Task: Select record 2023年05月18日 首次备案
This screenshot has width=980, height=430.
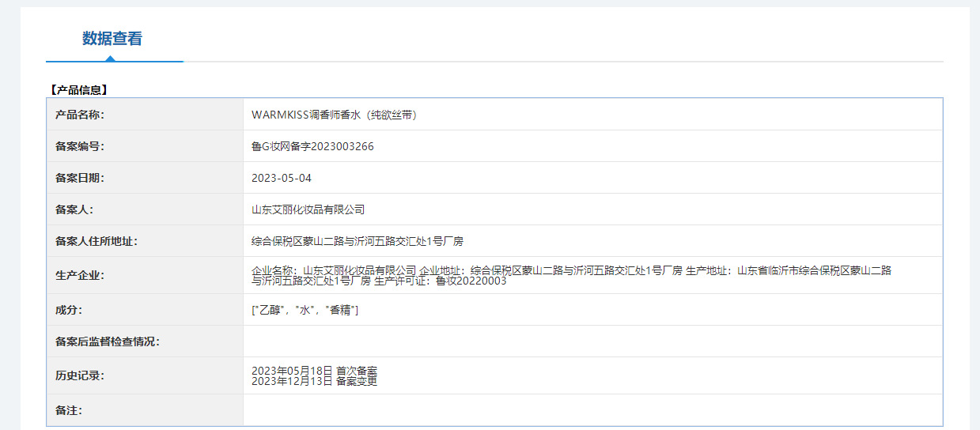Action: point(314,370)
